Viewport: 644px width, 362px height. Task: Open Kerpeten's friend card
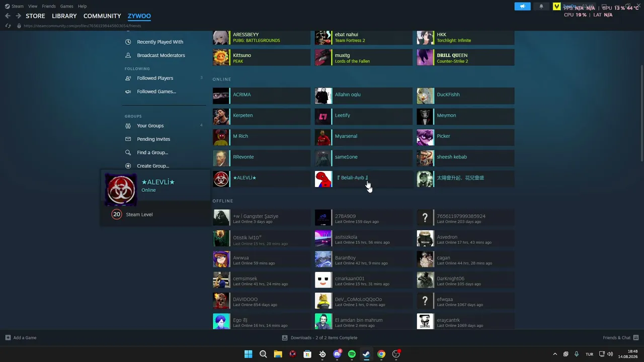(x=262, y=117)
